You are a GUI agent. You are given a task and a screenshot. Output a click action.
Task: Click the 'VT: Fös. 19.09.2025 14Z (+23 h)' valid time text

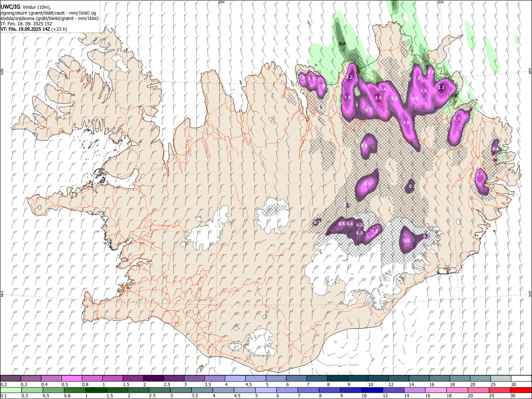point(34,29)
